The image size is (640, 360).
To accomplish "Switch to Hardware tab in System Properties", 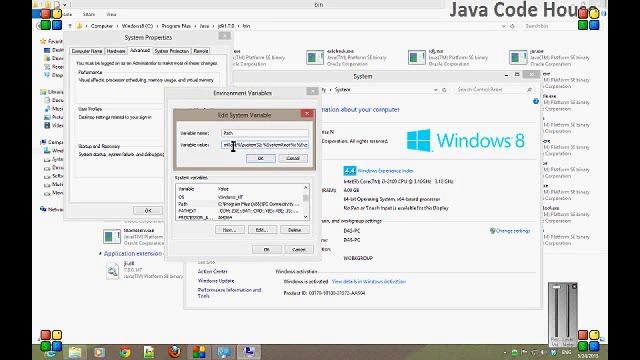I will (116, 51).
